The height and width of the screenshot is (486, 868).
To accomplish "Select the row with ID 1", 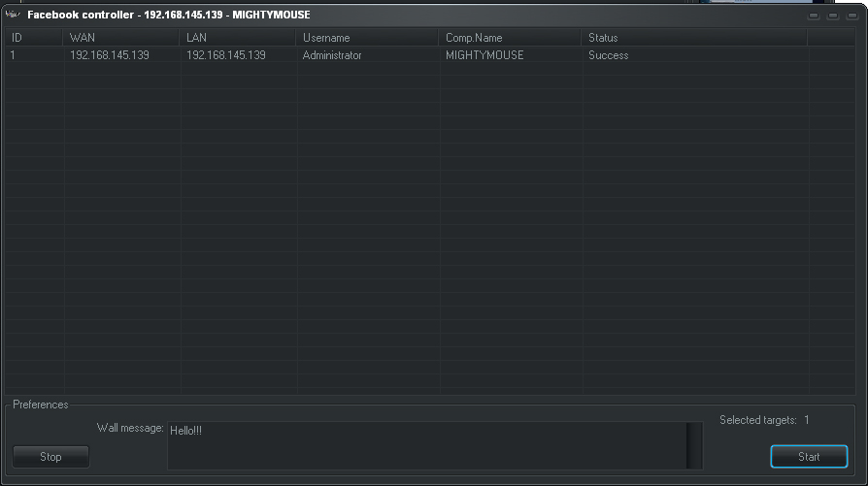I will point(430,55).
